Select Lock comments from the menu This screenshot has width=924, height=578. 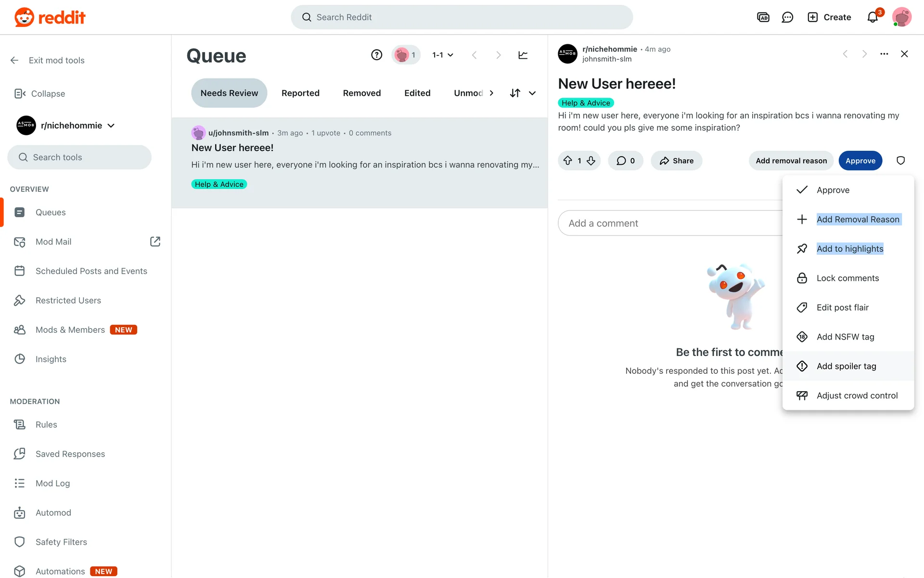point(847,278)
